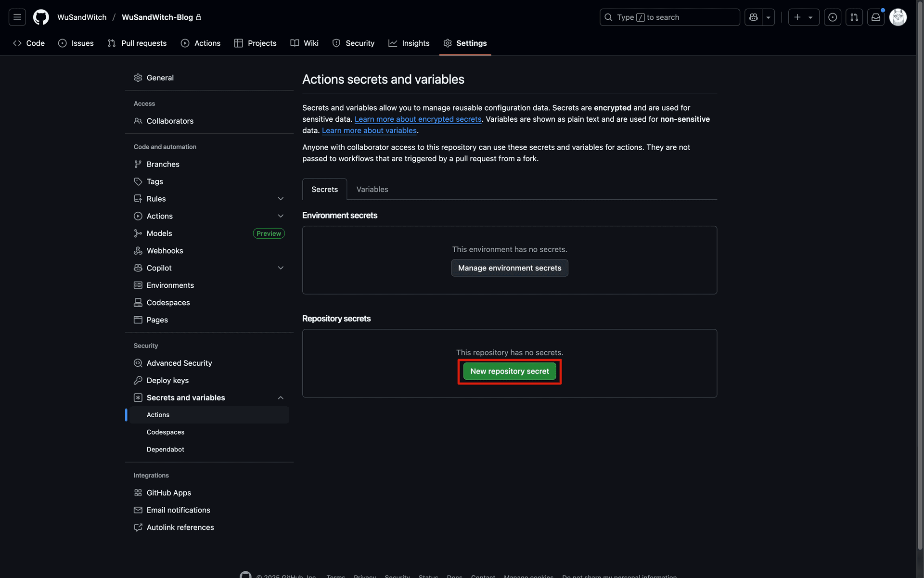924x578 pixels.
Task: Click Manage environment secrets button
Action: 509,268
